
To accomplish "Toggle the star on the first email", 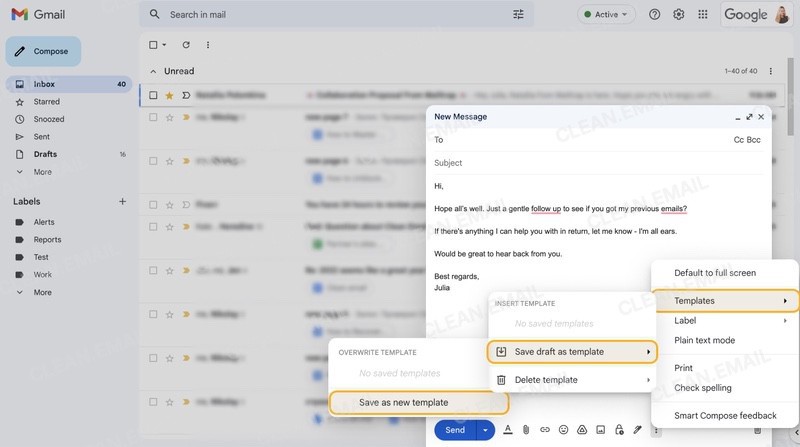I will (169, 95).
